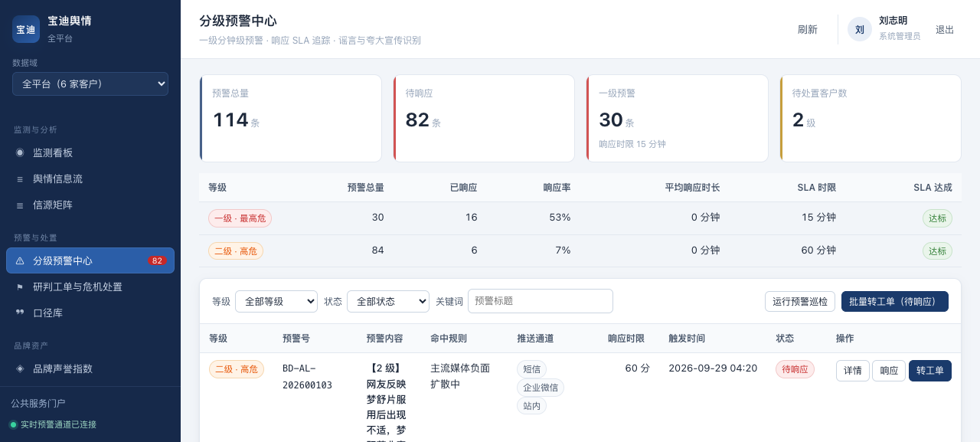Click 响应 for alert BD-AL-202600103
This screenshot has width=980, height=442.
(x=889, y=371)
